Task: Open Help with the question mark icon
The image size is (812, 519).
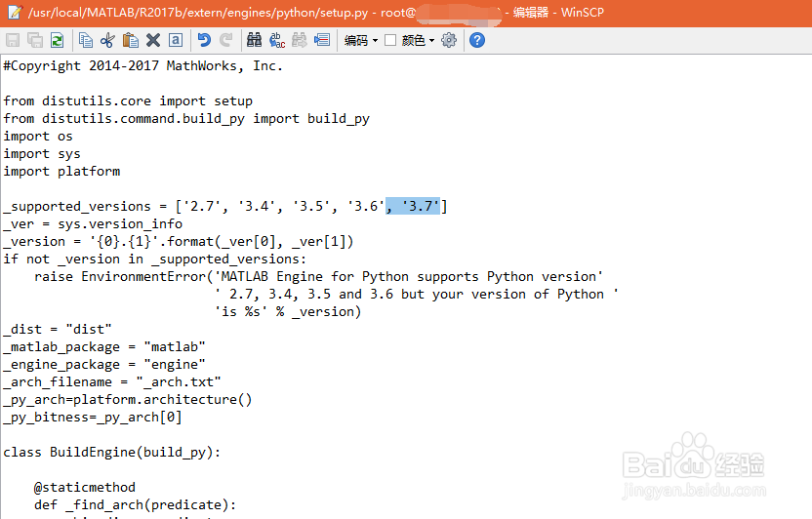Action: click(x=477, y=40)
